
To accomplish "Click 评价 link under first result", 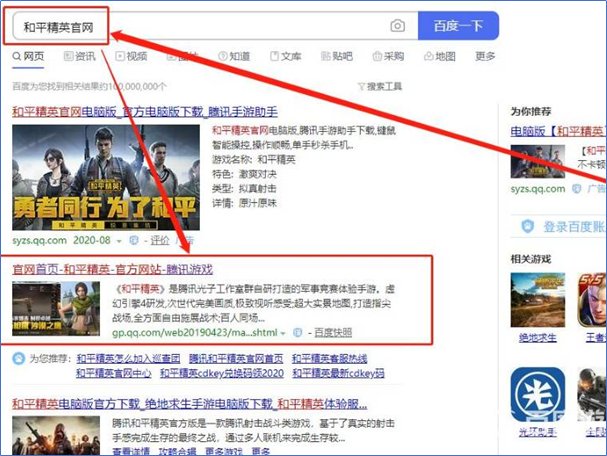I will 158,241.
